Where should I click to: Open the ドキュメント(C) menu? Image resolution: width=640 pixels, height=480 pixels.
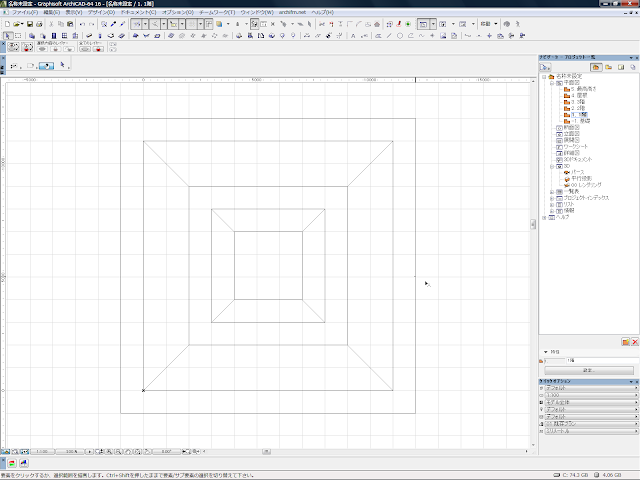tap(138, 12)
